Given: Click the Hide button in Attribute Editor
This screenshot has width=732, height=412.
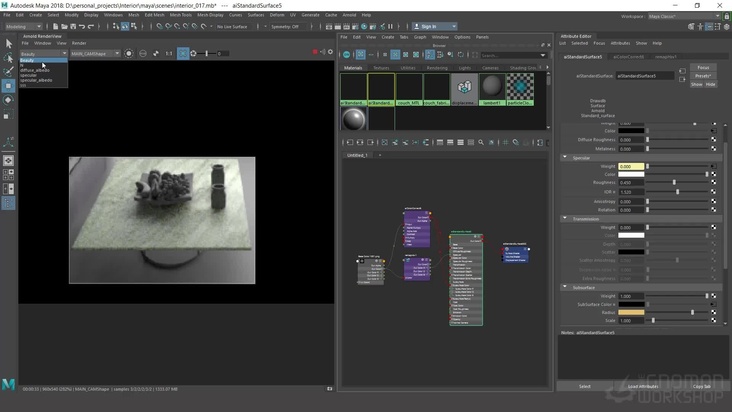Looking at the screenshot, I should 710,84.
